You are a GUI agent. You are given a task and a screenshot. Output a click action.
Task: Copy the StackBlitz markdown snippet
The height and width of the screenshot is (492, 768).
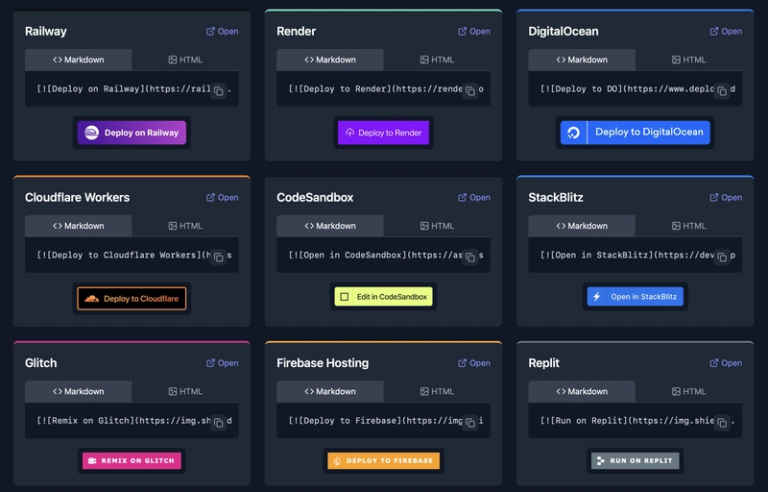pyautogui.click(x=722, y=257)
